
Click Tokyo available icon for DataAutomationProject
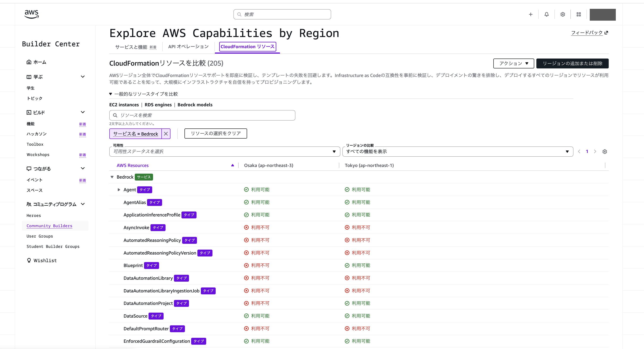click(x=347, y=303)
